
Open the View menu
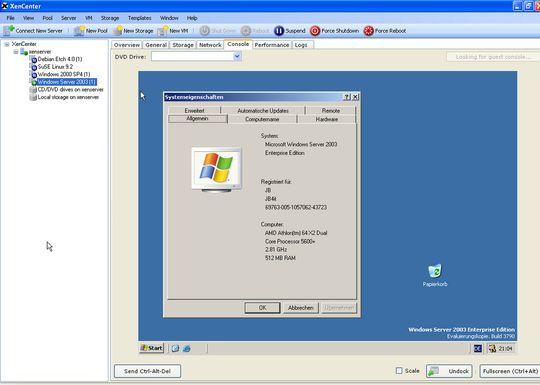click(x=28, y=18)
